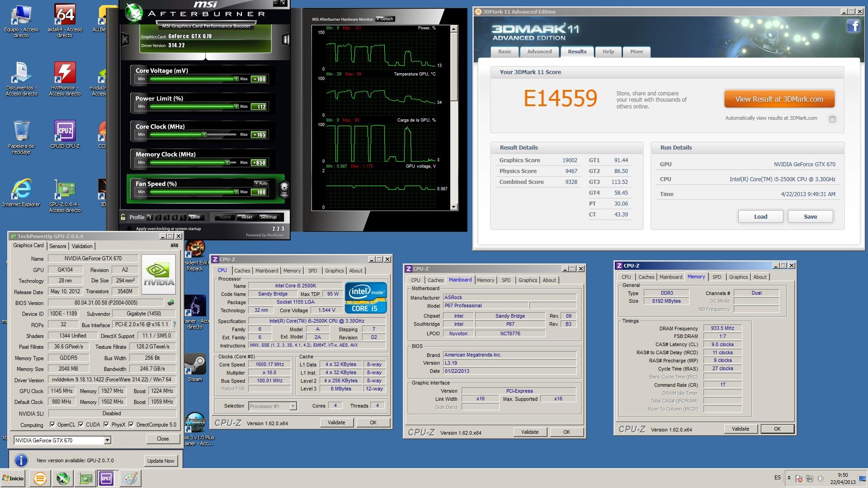Select SPD tab in CPU-Z Mainboard window
Screen dimensions: 868x488
pos(506,280)
